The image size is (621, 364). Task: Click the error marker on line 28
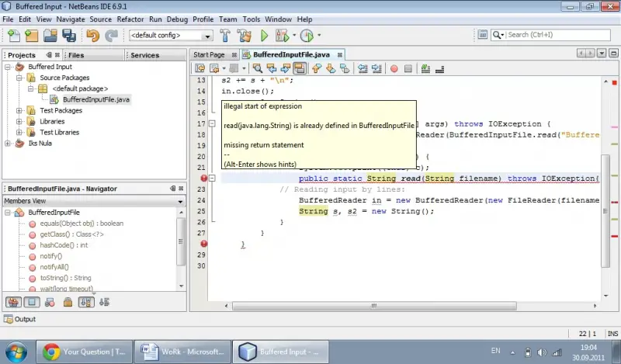(x=203, y=244)
